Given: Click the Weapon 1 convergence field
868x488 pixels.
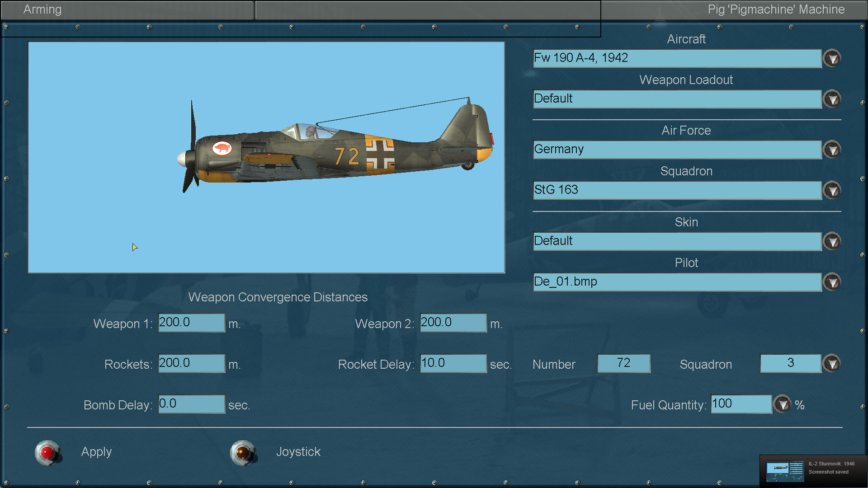Looking at the screenshot, I should [192, 323].
